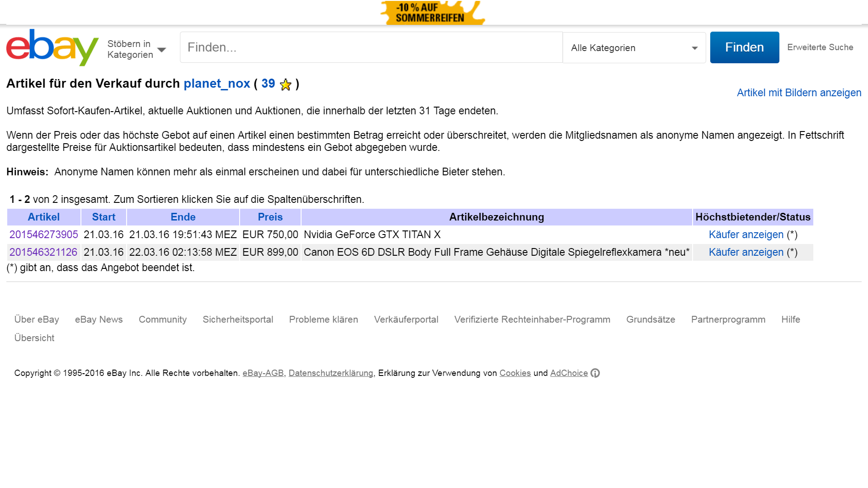Click the blue Finden button
The width and height of the screenshot is (868, 488).
click(745, 47)
